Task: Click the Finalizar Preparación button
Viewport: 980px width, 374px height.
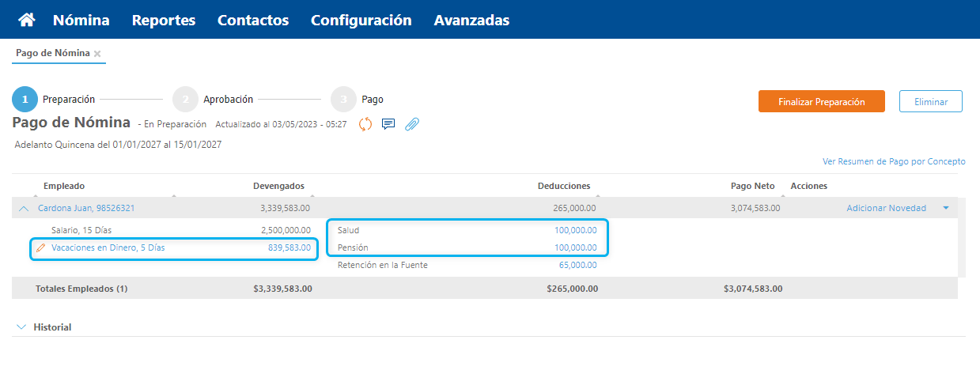Action: (x=821, y=101)
